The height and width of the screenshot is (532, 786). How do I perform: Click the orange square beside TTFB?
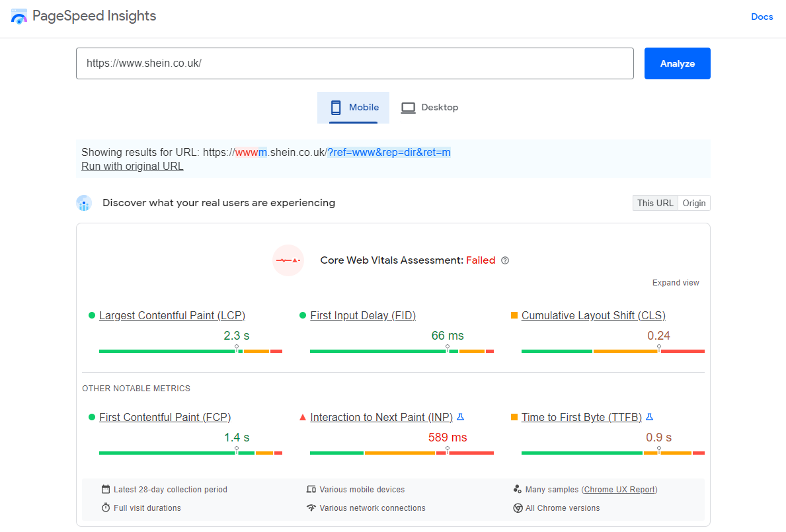514,417
